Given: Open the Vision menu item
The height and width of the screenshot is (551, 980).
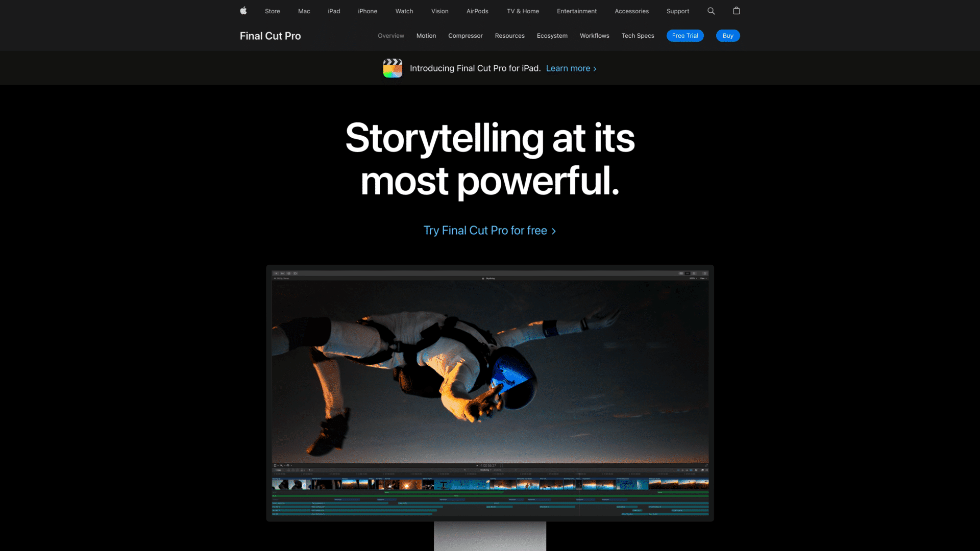Looking at the screenshot, I should (440, 11).
